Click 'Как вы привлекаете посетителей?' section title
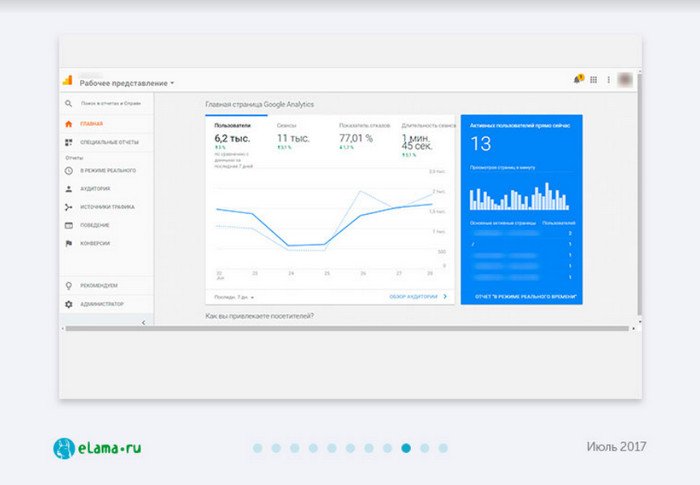The height and width of the screenshot is (485, 700). [259, 316]
